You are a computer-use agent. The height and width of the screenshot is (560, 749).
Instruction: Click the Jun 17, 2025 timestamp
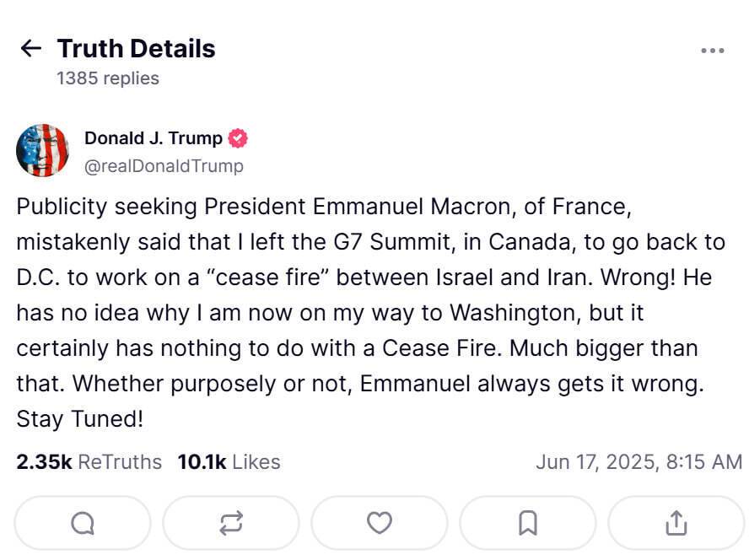point(639,462)
